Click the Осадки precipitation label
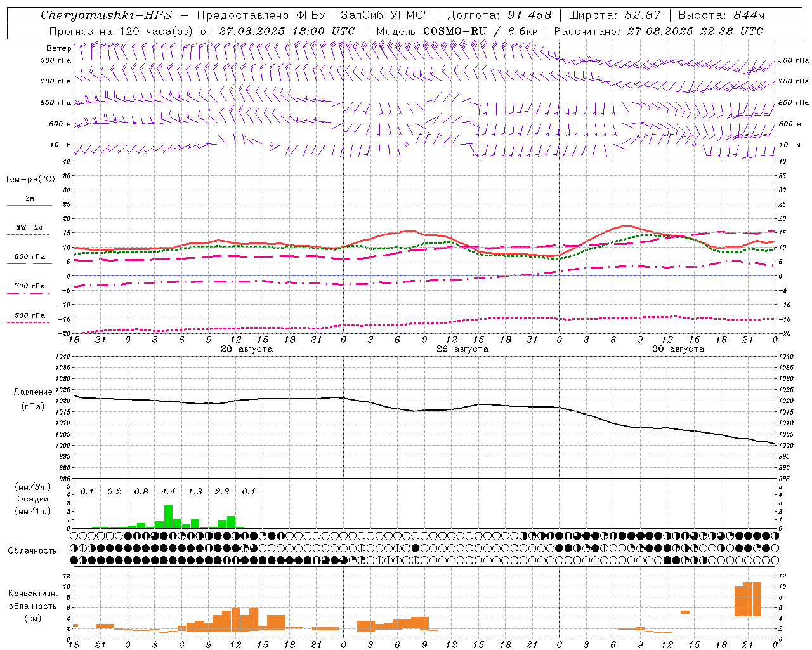The width and height of the screenshot is (812, 650). click(x=32, y=499)
